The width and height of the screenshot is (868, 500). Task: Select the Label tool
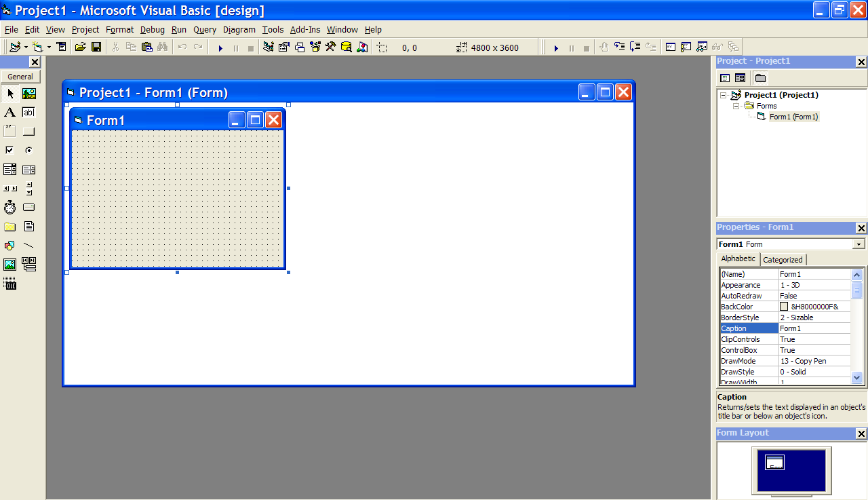click(x=9, y=112)
